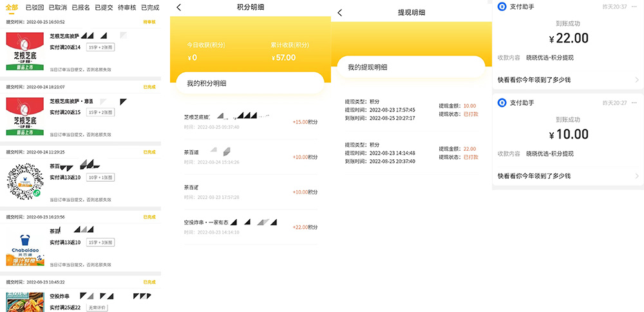The width and height of the screenshot is (644, 312).
Task: Open 芝根芝底 thumbnail of the 2022-08-24 18:21:07 order
Action: [x=25, y=117]
